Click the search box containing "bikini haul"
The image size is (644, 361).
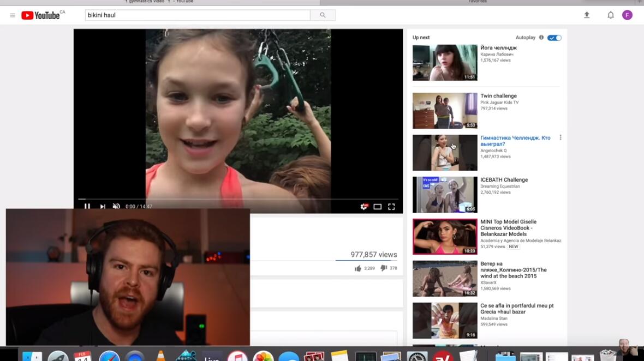197,15
